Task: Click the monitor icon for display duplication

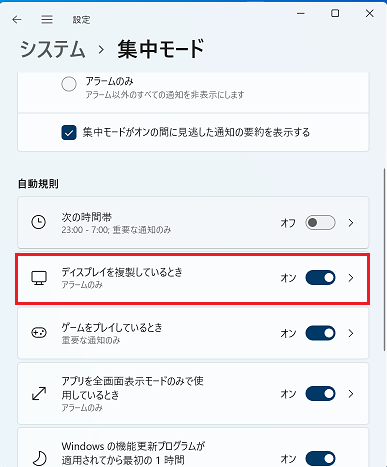Action: [x=39, y=278]
